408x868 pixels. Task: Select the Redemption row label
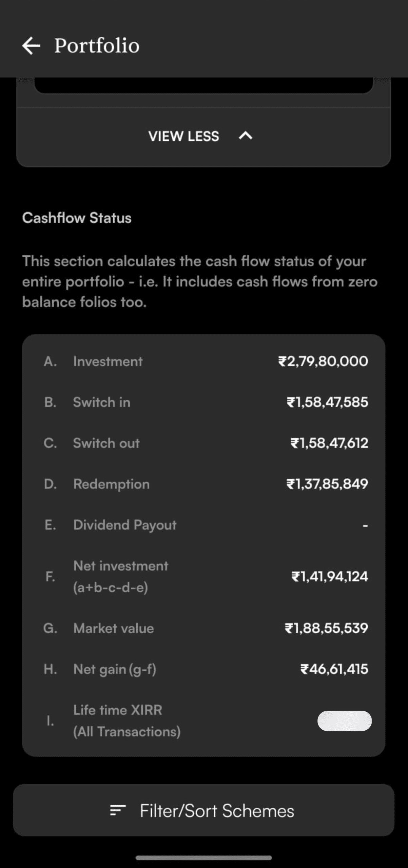[112, 484]
